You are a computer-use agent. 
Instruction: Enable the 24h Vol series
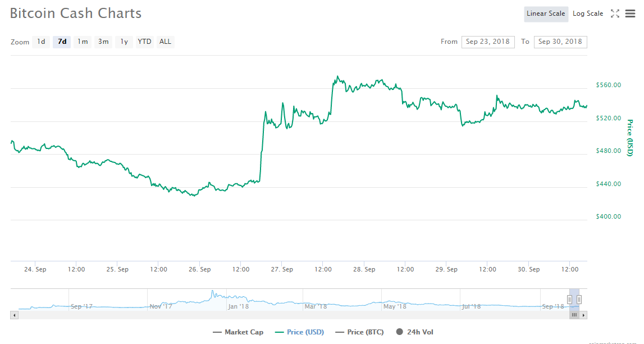click(414, 332)
